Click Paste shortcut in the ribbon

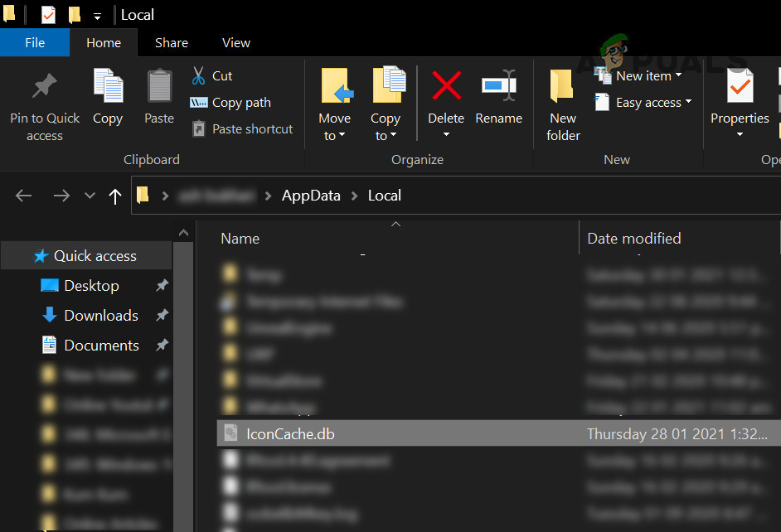click(243, 129)
